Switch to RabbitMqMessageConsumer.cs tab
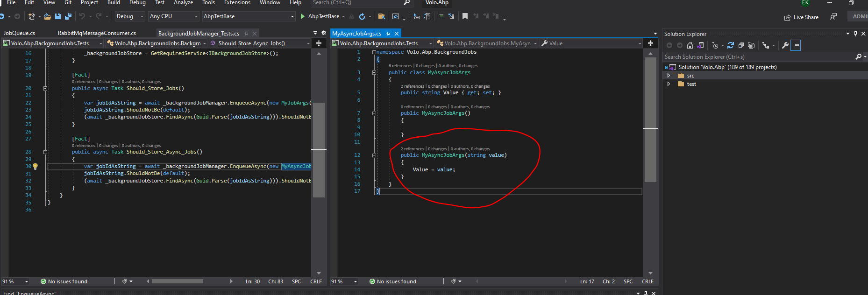Image resolution: width=868 pixels, height=295 pixels. tap(97, 33)
